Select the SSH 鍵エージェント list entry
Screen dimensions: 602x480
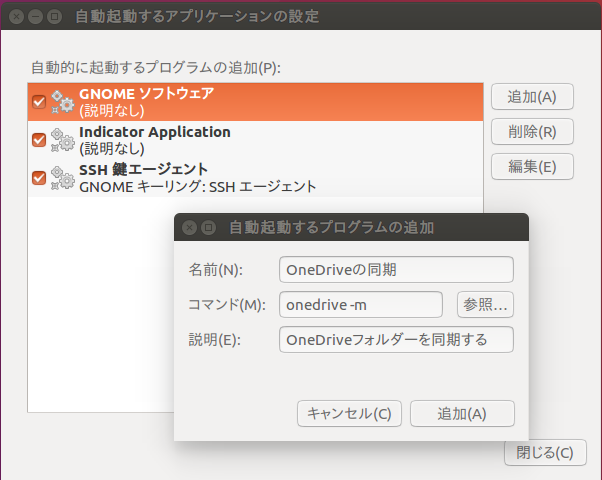pos(255,178)
